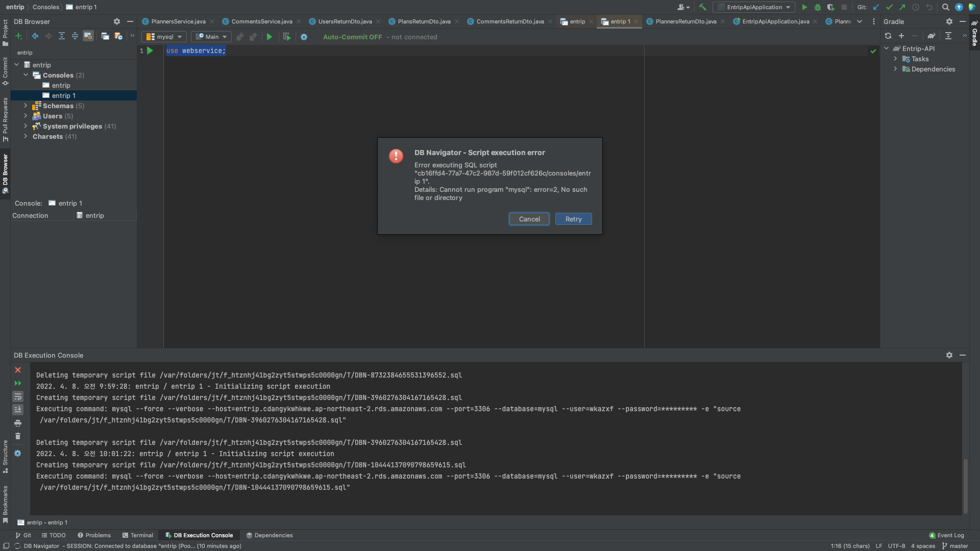980x551 pixels.
Task: Open the mysql schema dropdown
Action: [164, 37]
